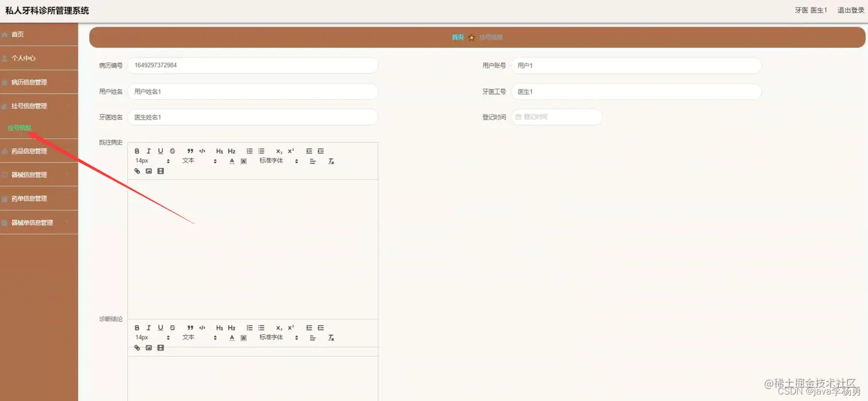Increase indent in the 既往病史 editor
Viewport: 868px width, 401px height.
point(321,151)
